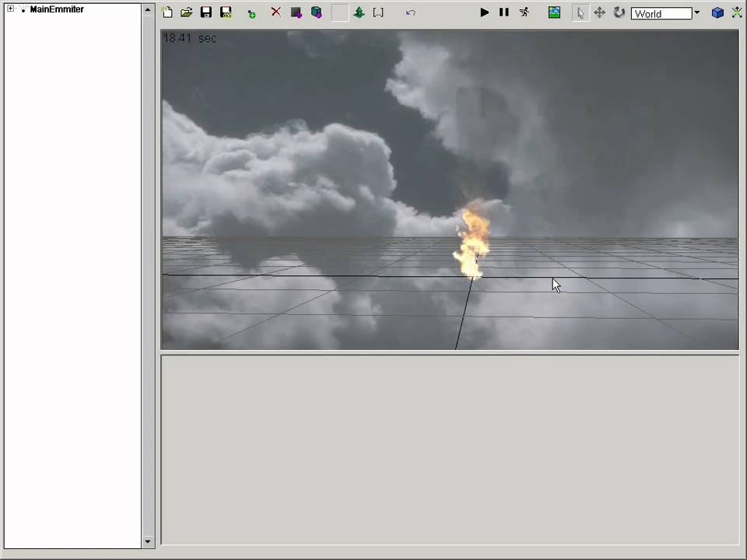Save the file with the floppy disk icon
Screen dimensions: 747x560
[x=205, y=12]
